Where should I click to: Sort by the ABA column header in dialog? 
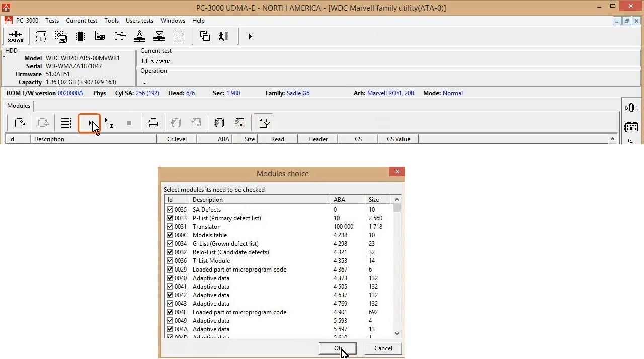click(x=347, y=200)
